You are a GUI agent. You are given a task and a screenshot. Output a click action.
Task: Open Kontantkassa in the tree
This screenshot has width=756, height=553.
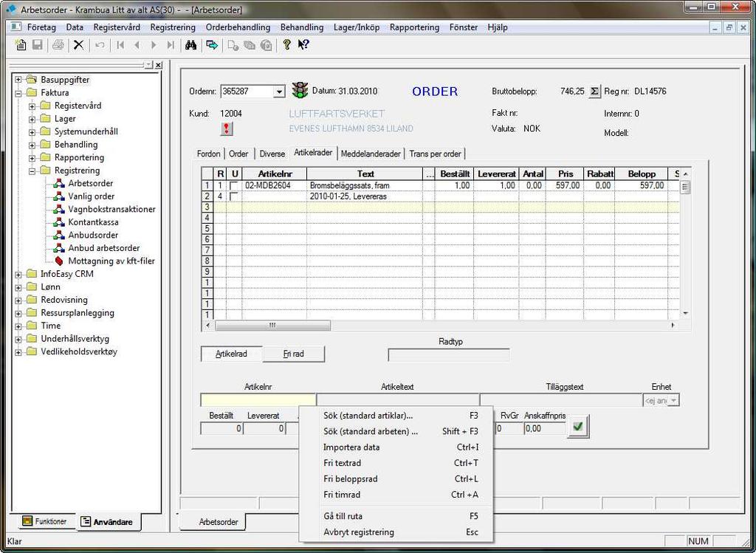93,222
